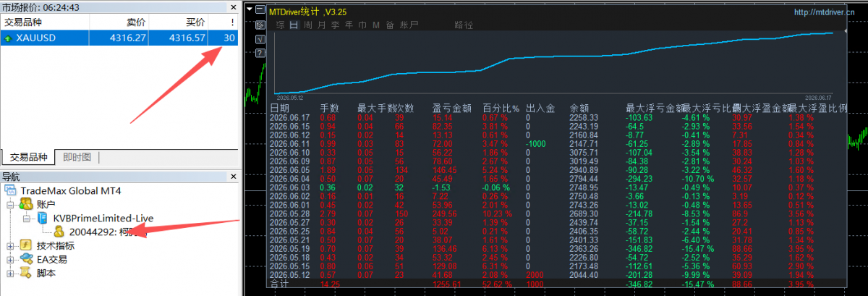The image size is (868, 296).
Task: Click the ! spread column header
Action: pyautogui.click(x=223, y=22)
